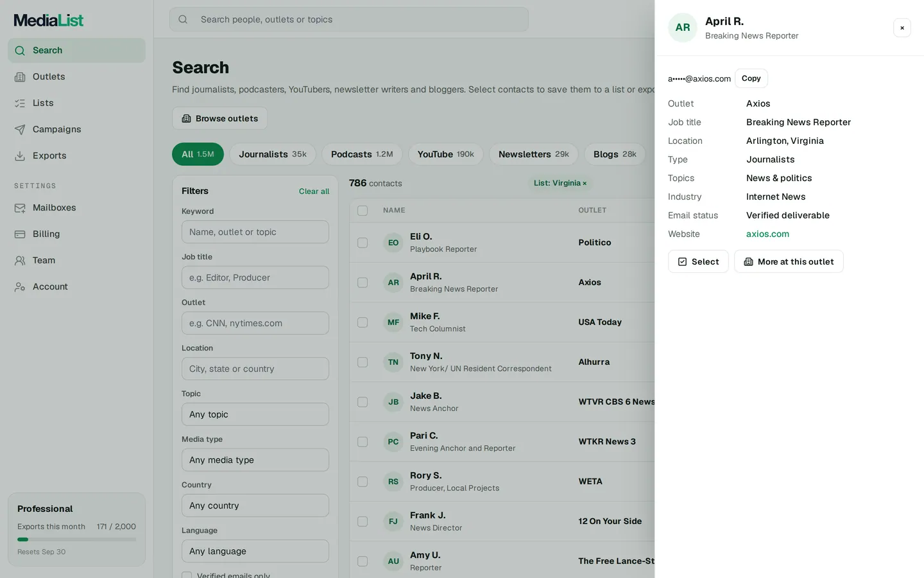The image size is (924, 578).
Task: Switch to the Journalists tab
Action: [x=273, y=154]
